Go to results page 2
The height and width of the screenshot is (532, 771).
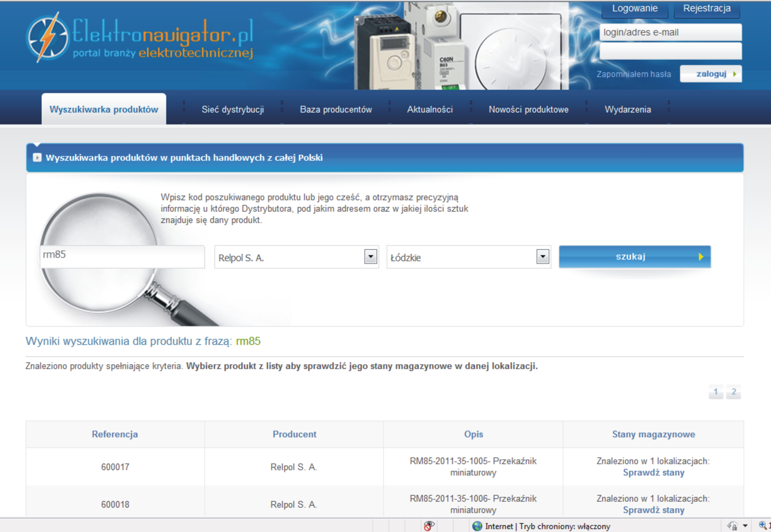(x=733, y=392)
